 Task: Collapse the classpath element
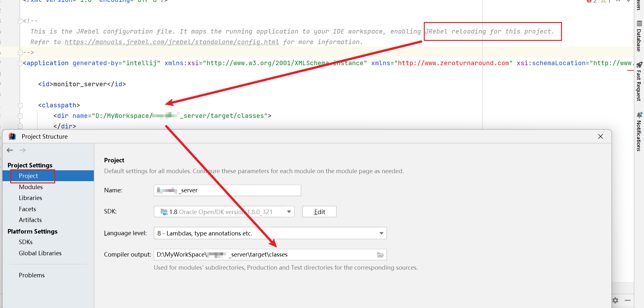pyautogui.click(x=20, y=105)
